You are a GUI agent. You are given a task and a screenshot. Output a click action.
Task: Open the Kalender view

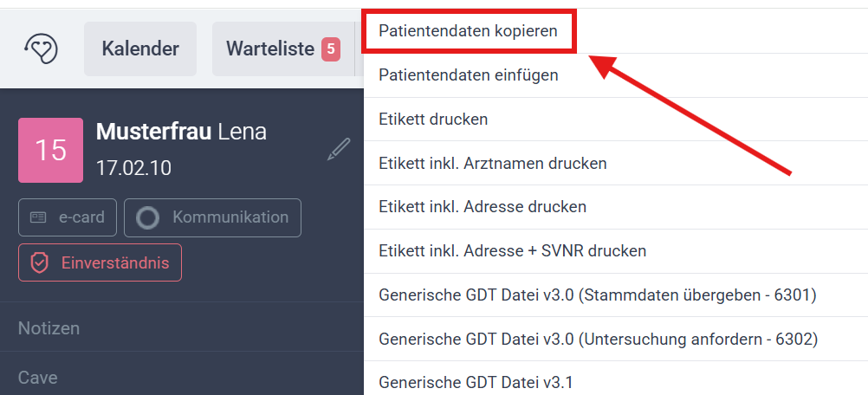point(140,49)
